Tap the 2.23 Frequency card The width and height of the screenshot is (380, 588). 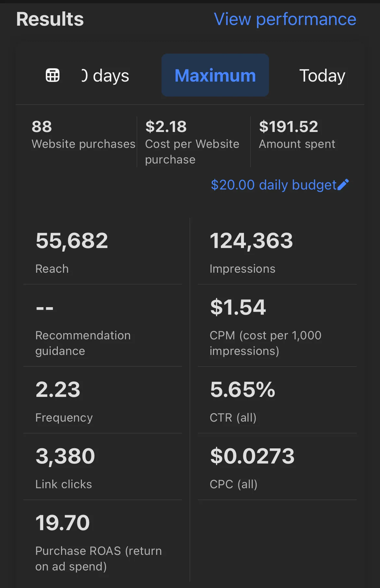click(x=103, y=400)
